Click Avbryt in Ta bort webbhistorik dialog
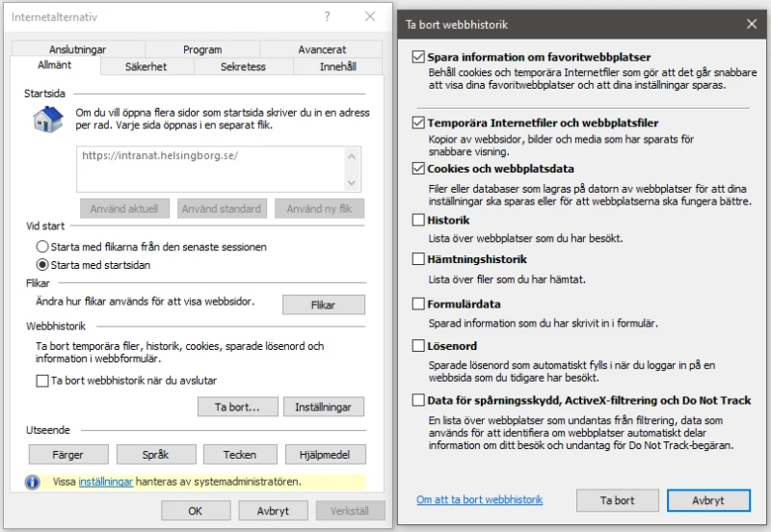Image resolution: width=771 pixels, height=532 pixels. click(x=708, y=500)
